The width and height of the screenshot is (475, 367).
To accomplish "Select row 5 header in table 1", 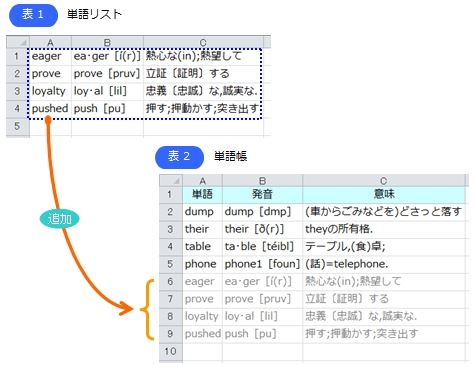I will coord(18,126).
